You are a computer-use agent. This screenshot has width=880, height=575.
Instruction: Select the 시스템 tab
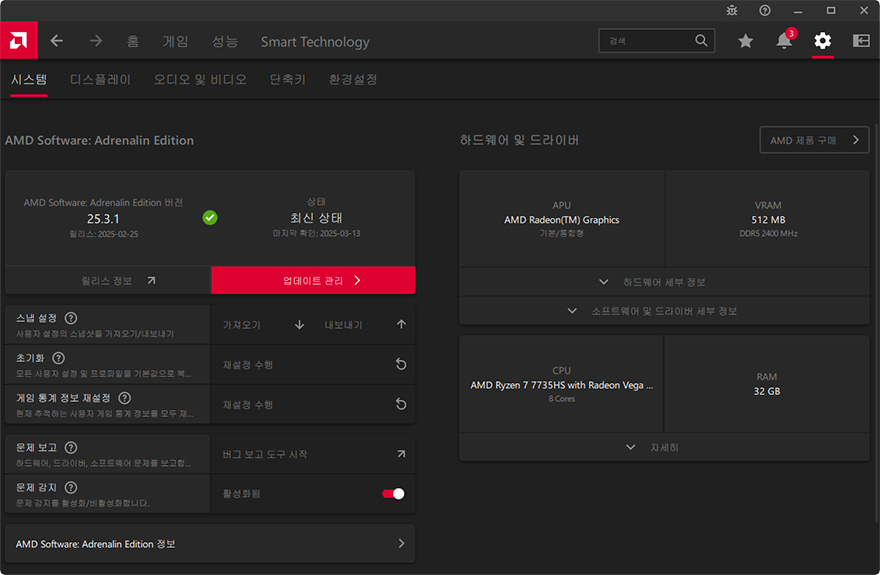click(x=29, y=80)
